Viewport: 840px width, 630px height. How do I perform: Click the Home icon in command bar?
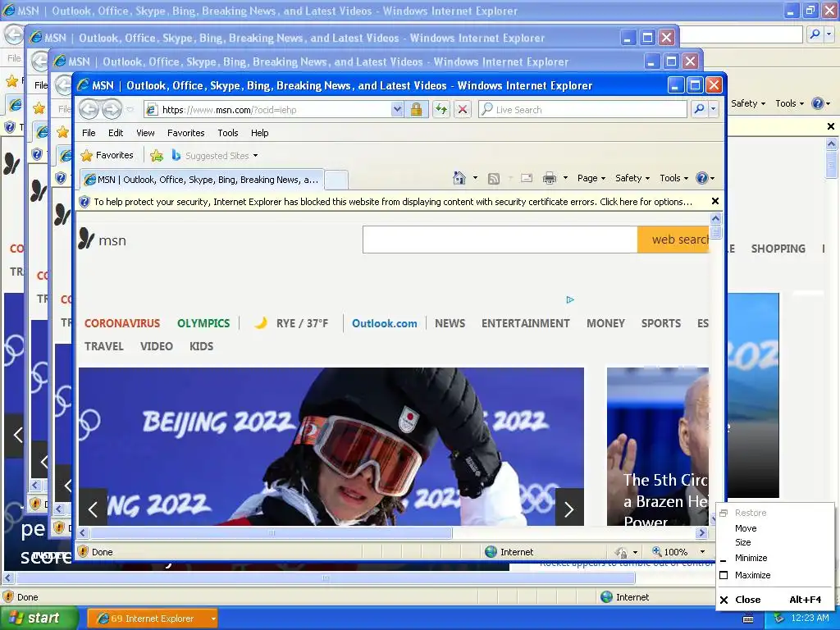point(459,178)
